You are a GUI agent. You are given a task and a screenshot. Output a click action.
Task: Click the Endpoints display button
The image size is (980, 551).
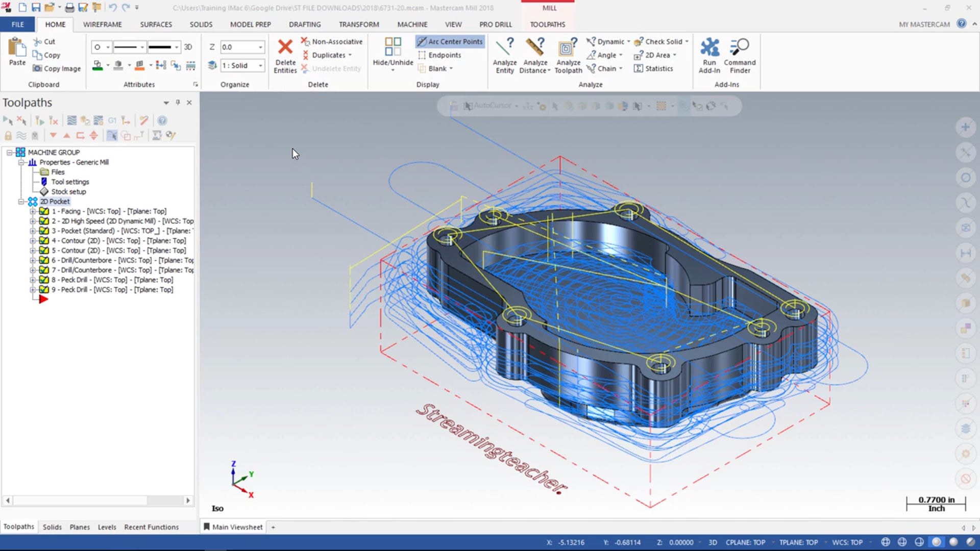point(439,55)
